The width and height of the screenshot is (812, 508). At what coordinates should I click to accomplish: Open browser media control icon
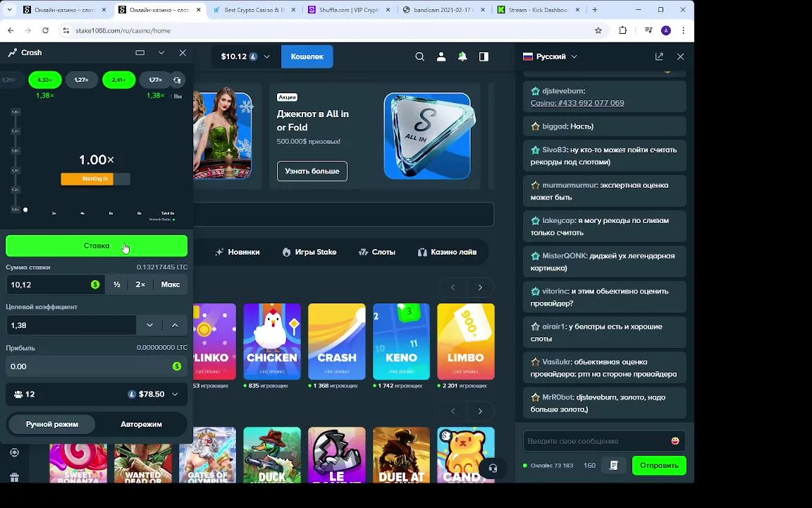[x=648, y=30]
